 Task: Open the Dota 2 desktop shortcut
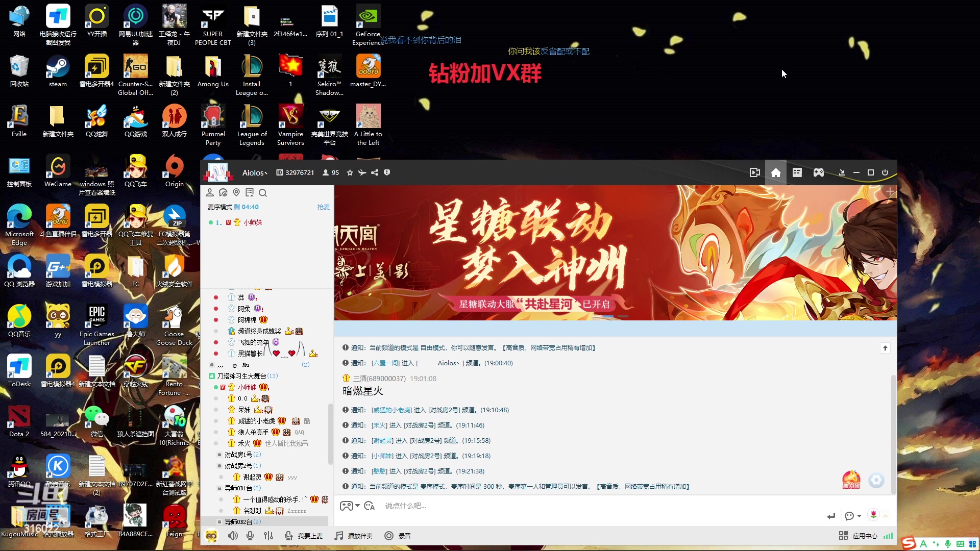tap(19, 421)
